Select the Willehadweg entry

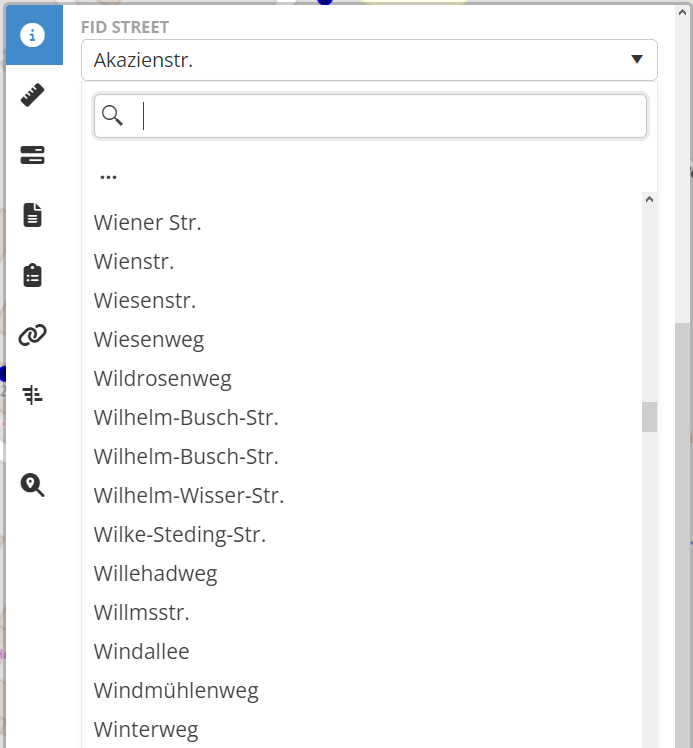coord(155,573)
